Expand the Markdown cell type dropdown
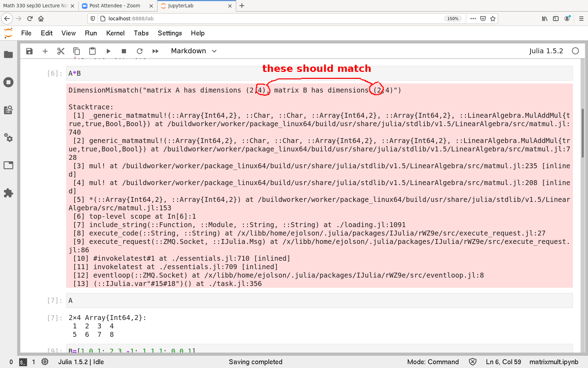Image resolution: width=588 pixels, height=368 pixels. pos(194,51)
